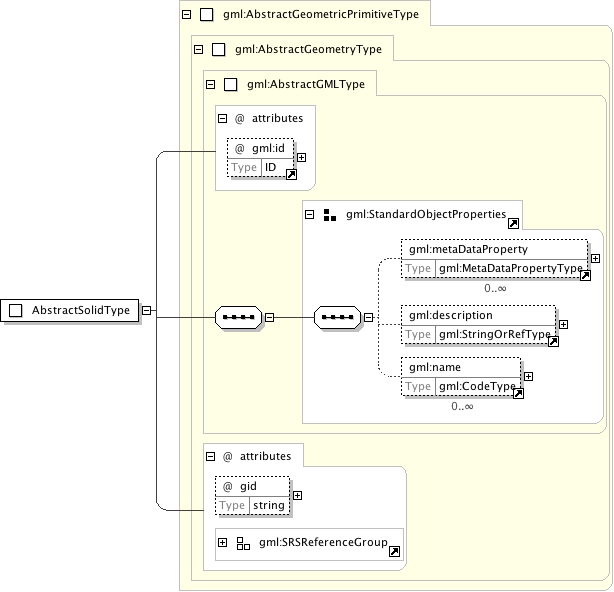Click the gml:SRSReferenceGroup attribute group icon
Image resolution: width=614 pixels, height=592 pixels.
(x=243, y=543)
